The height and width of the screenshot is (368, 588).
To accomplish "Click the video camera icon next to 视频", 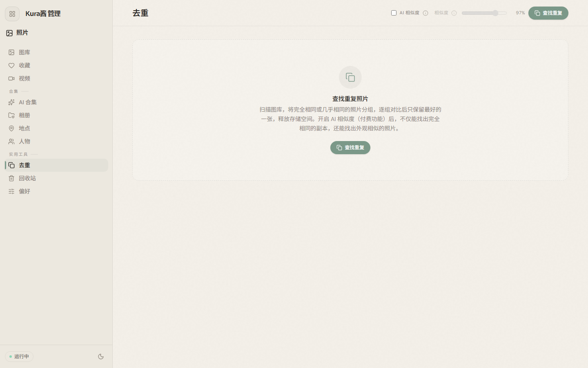I will 11,79.
